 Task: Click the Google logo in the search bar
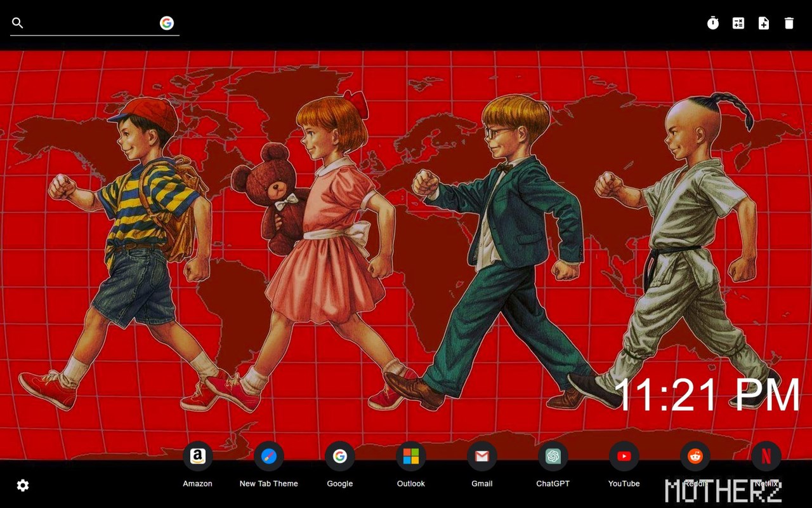pos(167,23)
